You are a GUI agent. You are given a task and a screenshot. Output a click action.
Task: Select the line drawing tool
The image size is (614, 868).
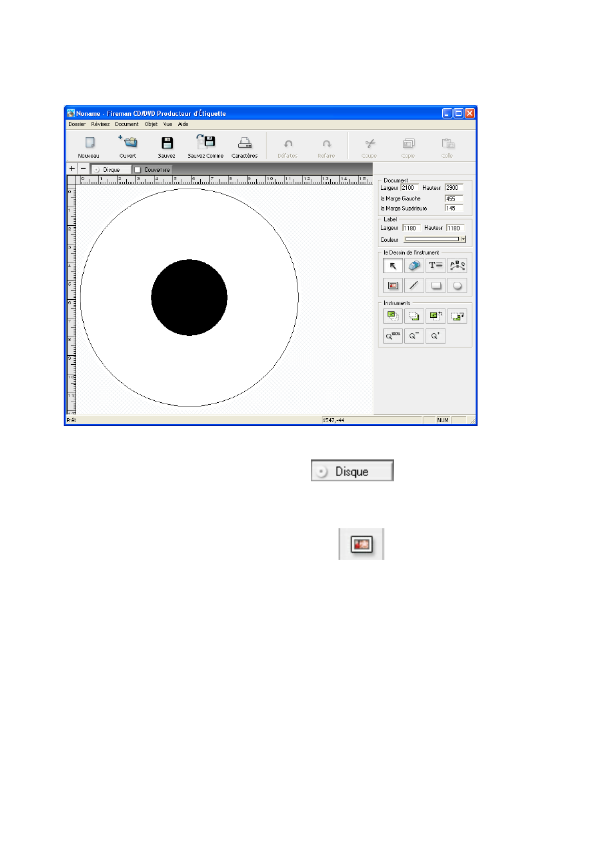[x=414, y=286]
